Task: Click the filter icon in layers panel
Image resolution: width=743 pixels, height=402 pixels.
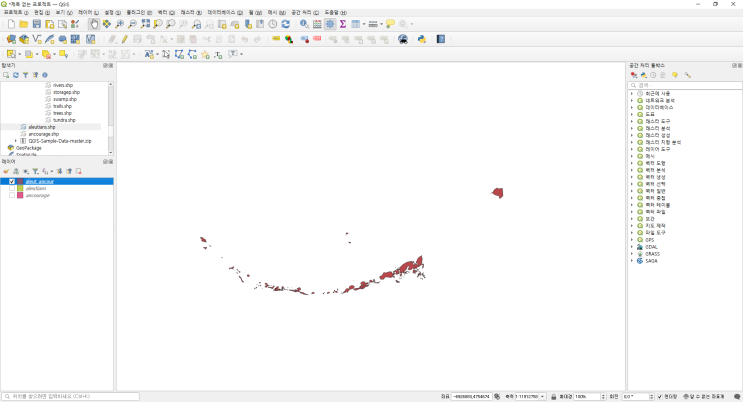Action: click(34, 171)
